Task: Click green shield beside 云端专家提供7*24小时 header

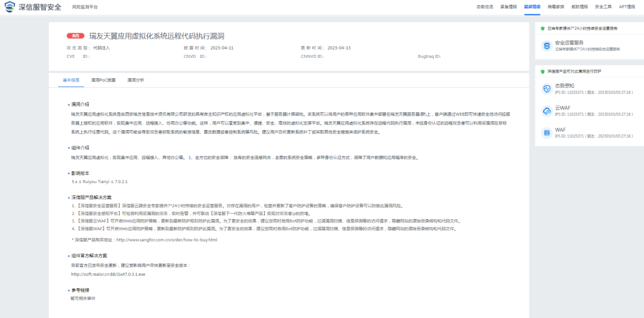Action: pyautogui.click(x=543, y=29)
